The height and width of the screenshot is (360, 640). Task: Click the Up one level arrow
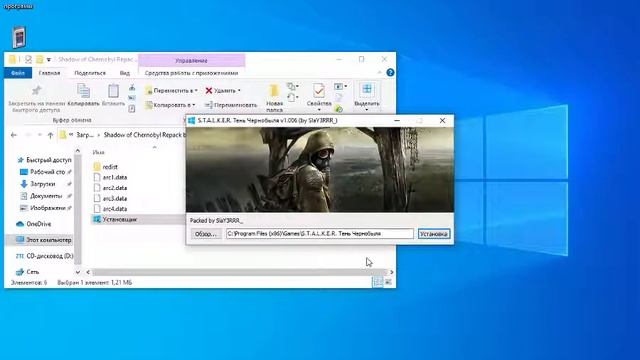[x=50, y=135]
